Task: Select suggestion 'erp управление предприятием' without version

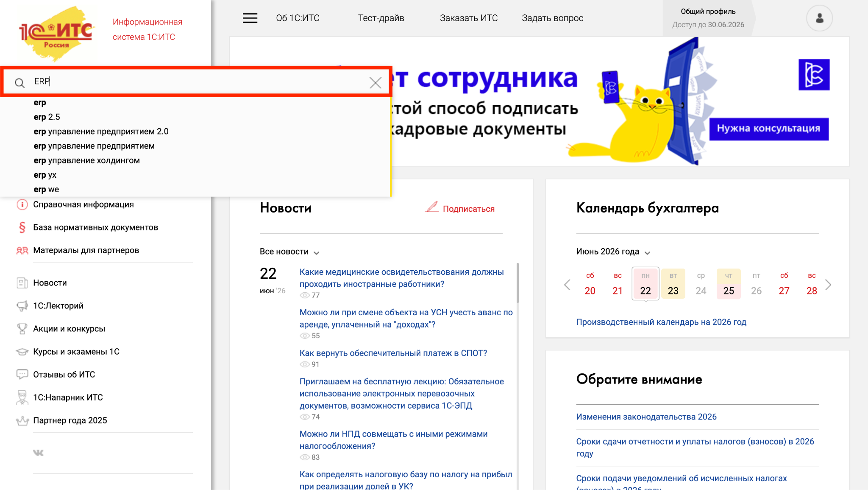Action: click(94, 146)
